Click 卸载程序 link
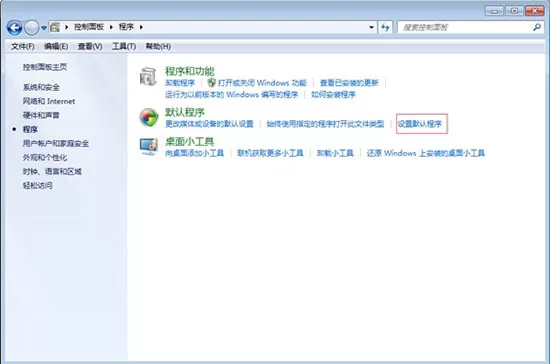 tap(180, 83)
